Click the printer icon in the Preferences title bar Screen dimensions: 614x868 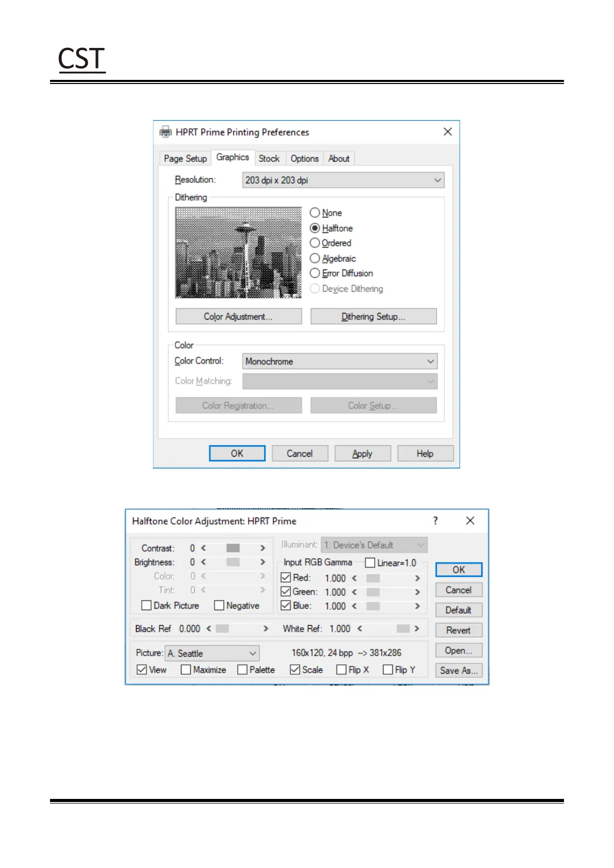[165, 132]
